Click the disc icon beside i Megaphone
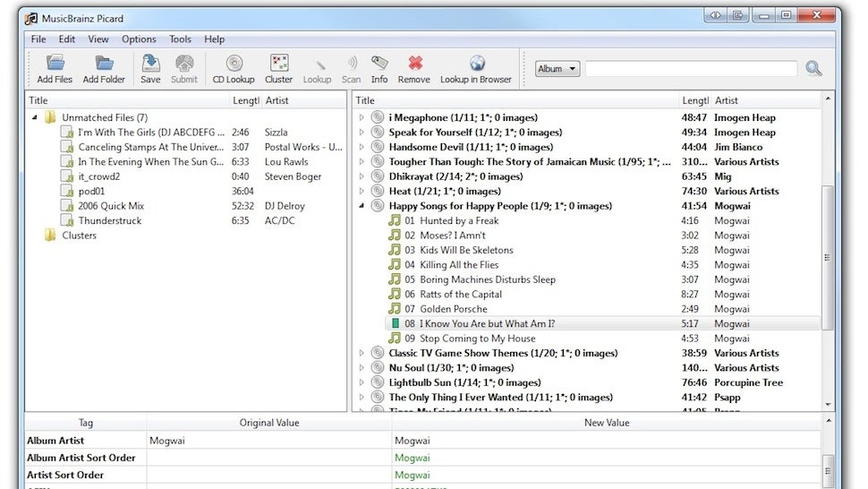 pos(378,116)
